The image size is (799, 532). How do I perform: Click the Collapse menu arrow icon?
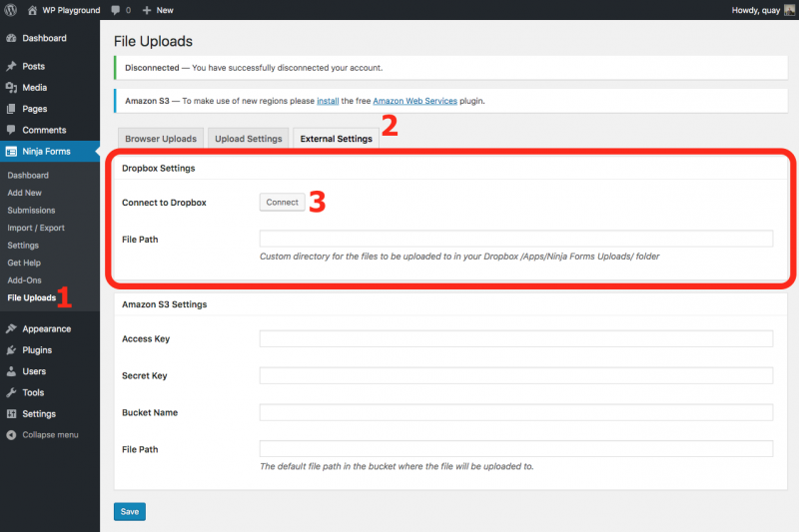point(11,435)
